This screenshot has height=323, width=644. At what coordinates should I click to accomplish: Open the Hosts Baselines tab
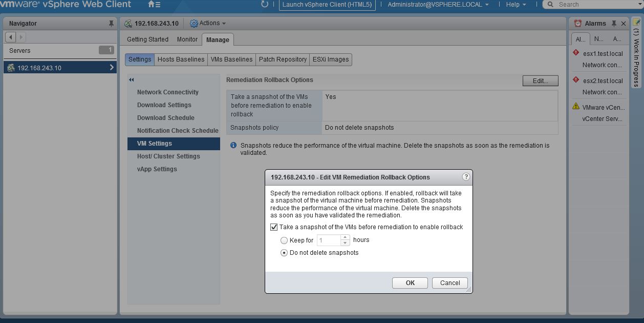coord(181,59)
